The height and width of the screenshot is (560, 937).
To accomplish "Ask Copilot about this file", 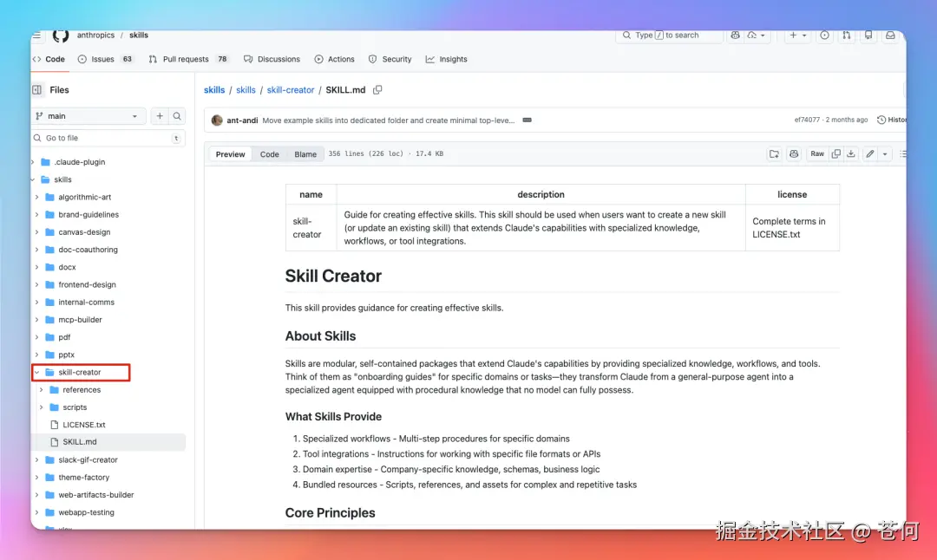I will click(794, 154).
